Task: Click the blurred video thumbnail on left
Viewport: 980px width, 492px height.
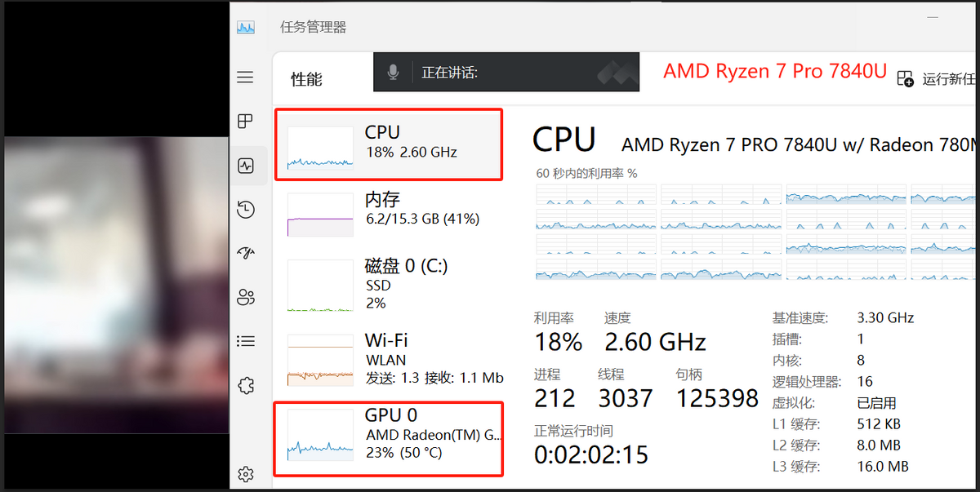Action: [x=116, y=286]
